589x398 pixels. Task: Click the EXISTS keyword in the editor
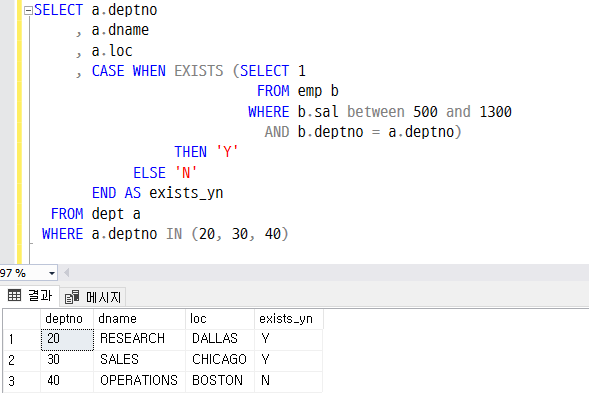(199, 71)
